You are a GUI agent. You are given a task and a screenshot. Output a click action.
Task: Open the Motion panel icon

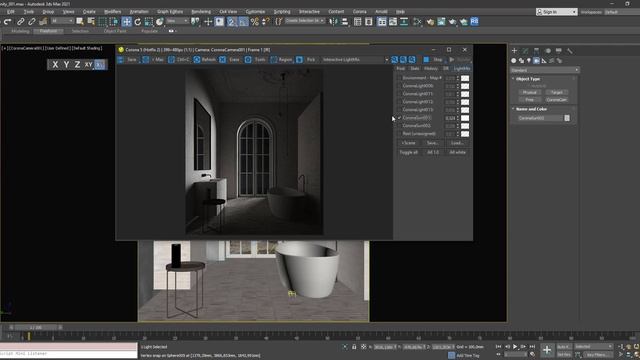pyautogui.click(x=548, y=51)
